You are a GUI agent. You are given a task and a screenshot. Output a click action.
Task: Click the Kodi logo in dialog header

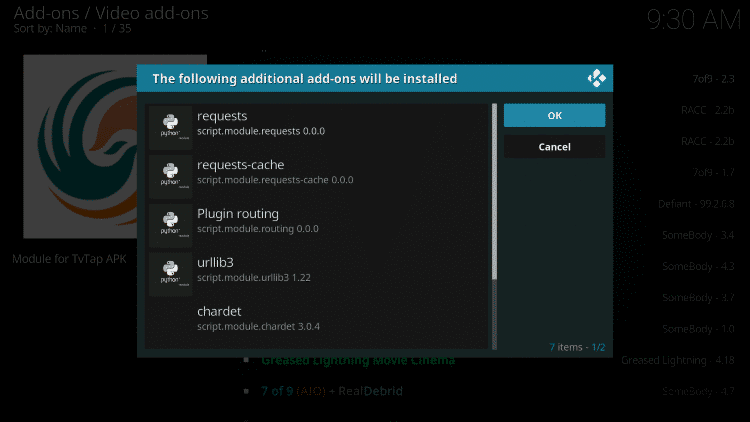point(597,78)
